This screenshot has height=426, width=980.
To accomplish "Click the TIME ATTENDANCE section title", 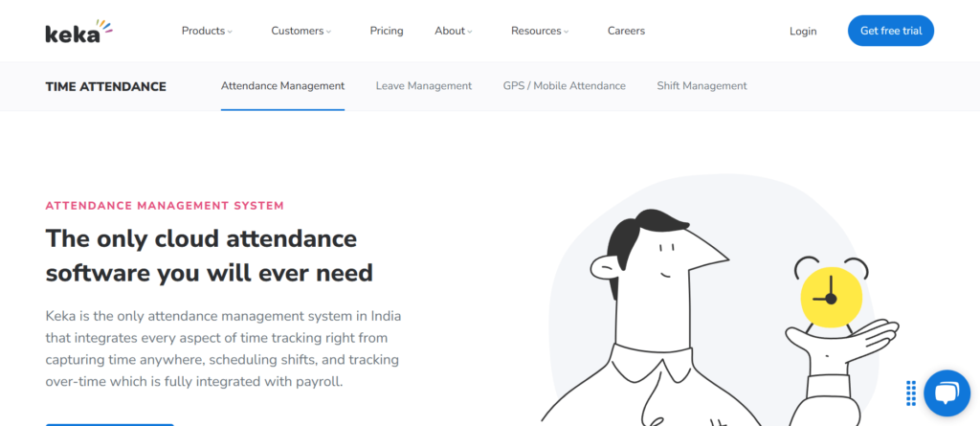I will 105,87.
